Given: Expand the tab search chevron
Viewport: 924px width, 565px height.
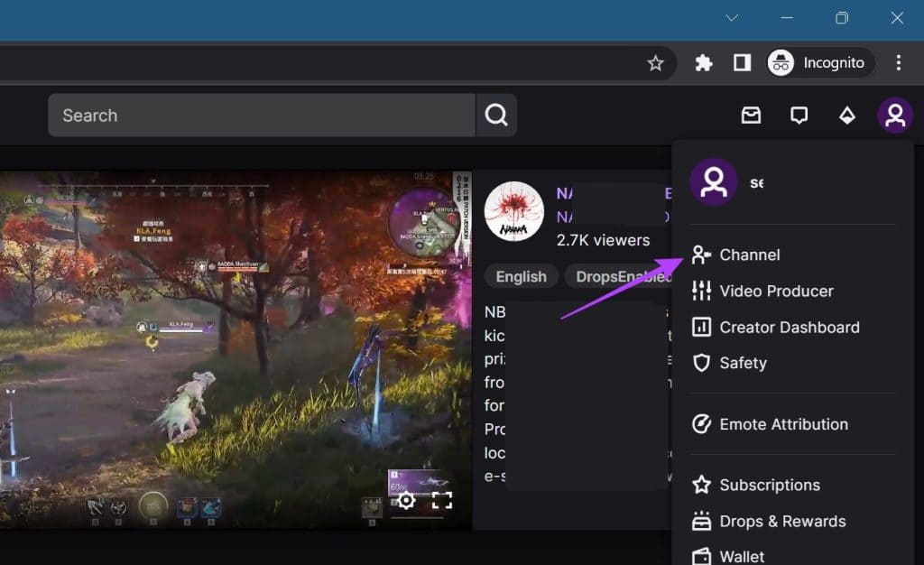Looking at the screenshot, I should 732,18.
